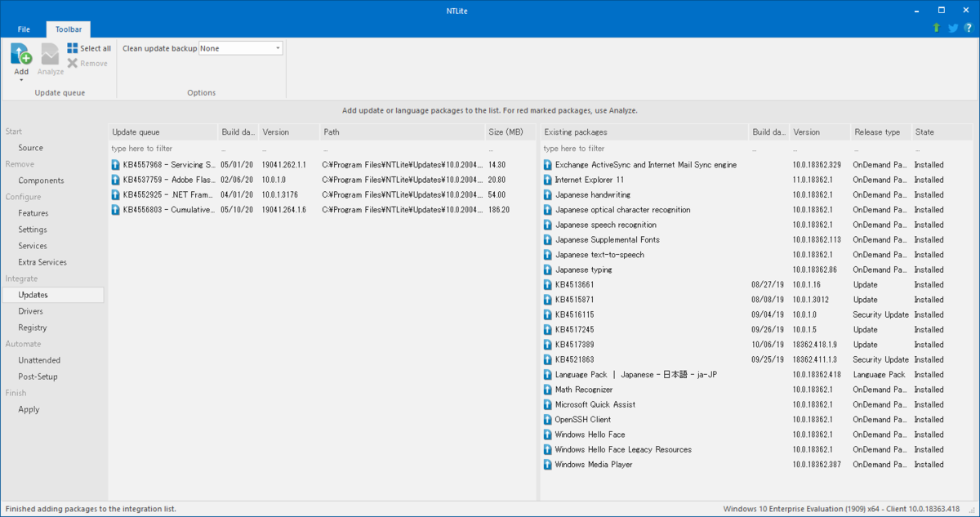Click the green update arrow icon

[937, 28]
